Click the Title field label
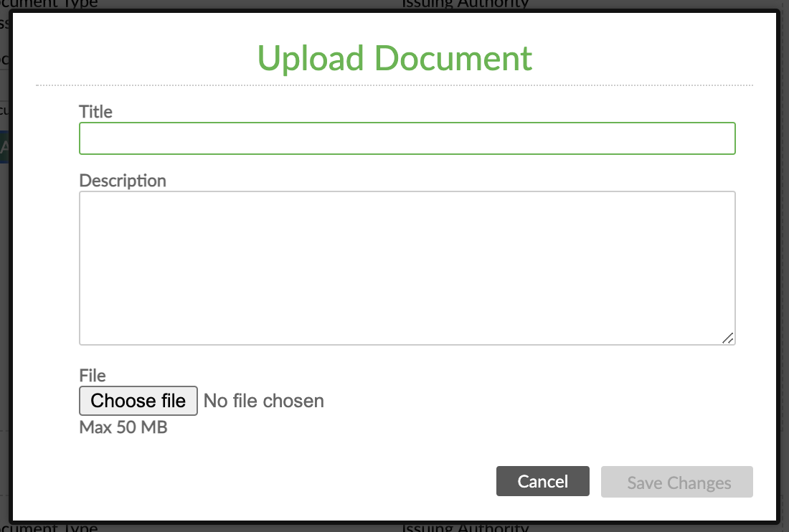789x532 pixels. tap(95, 112)
